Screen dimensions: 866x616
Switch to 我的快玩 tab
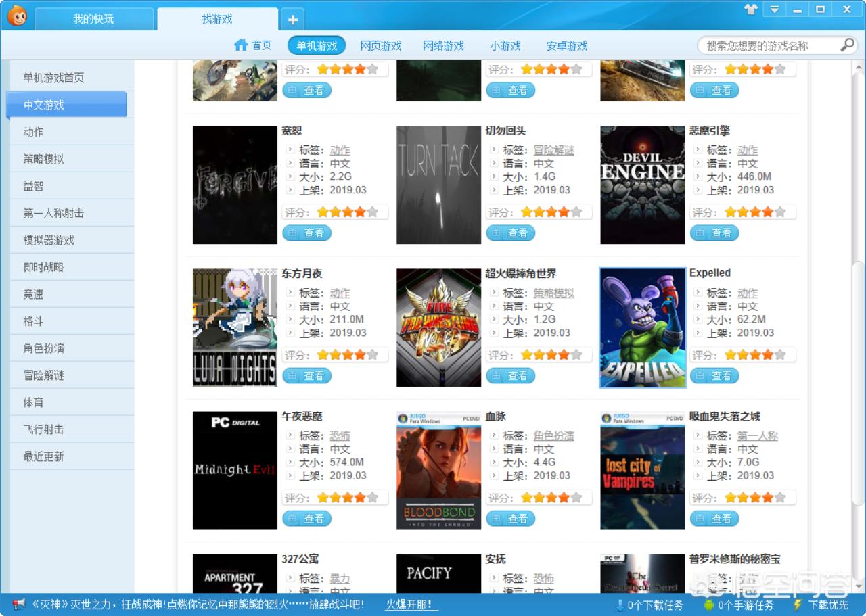pos(93,19)
